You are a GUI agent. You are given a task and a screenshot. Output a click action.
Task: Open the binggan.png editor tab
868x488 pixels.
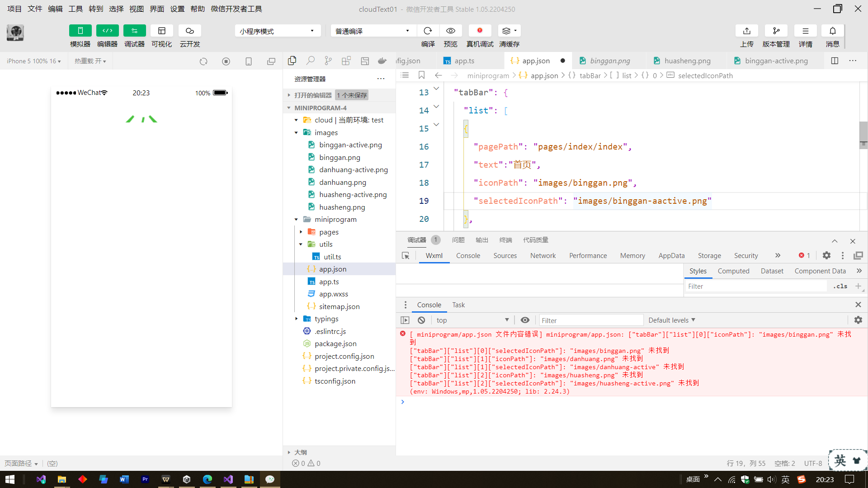pos(609,61)
